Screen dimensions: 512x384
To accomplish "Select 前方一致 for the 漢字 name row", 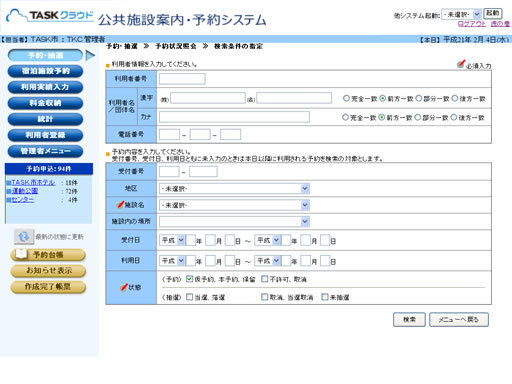I will click(x=383, y=98).
